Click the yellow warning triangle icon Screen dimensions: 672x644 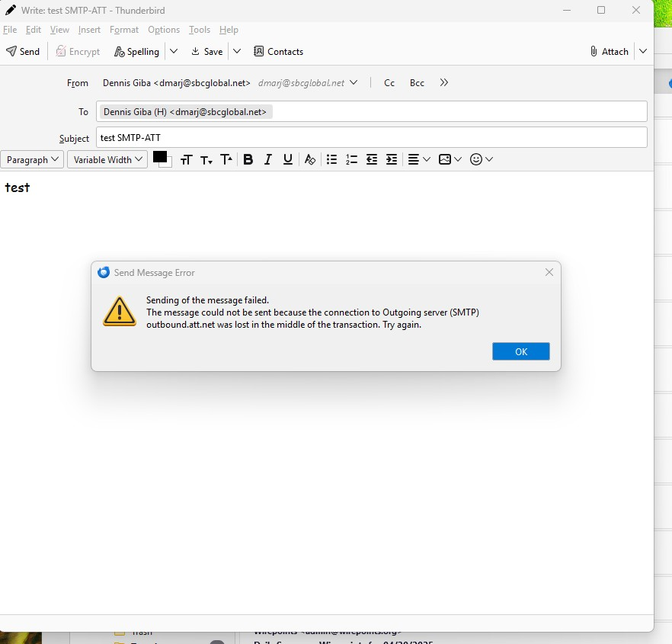120,311
